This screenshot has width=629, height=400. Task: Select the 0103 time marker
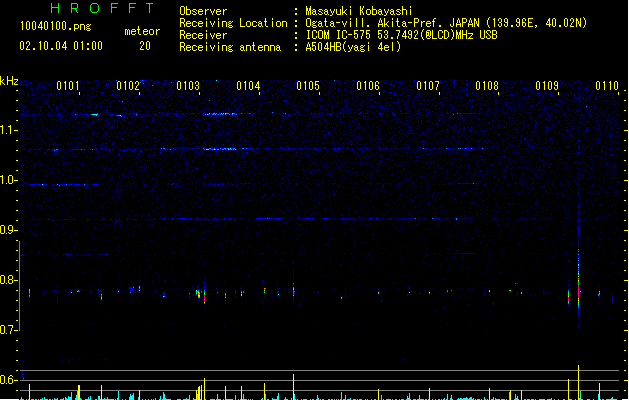coord(188,86)
